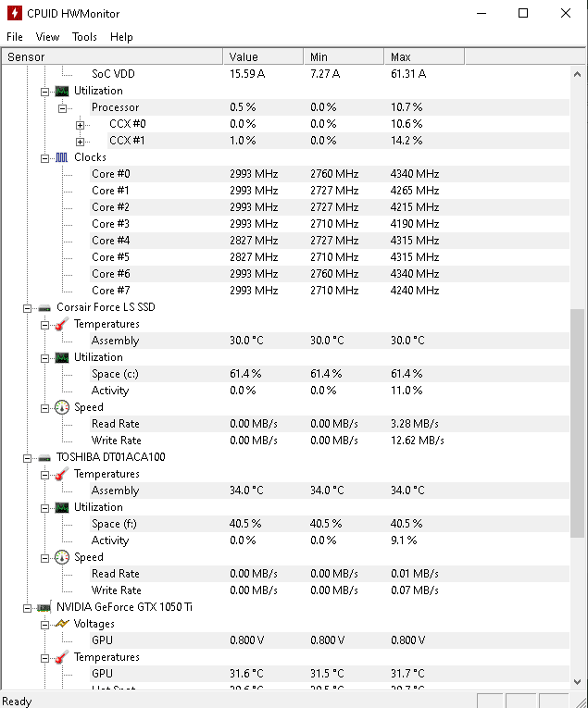This screenshot has width=588, height=708.
Task: Expand the CCX #1 node
Action: pyautogui.click(x=80, y=142)
